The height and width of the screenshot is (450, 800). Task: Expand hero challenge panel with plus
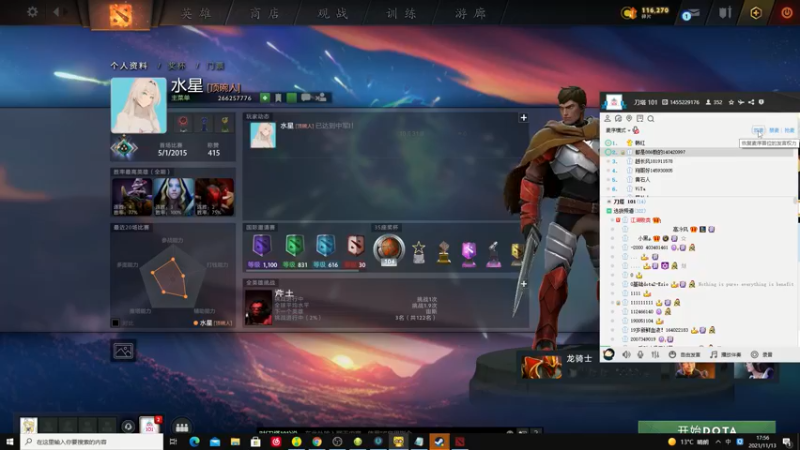[523, 284]
